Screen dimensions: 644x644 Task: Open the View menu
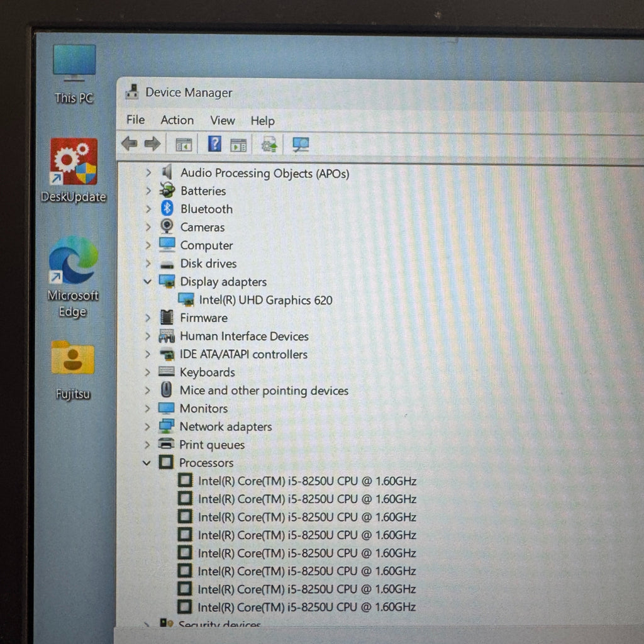pyautogui.click(x=222, y=121)
